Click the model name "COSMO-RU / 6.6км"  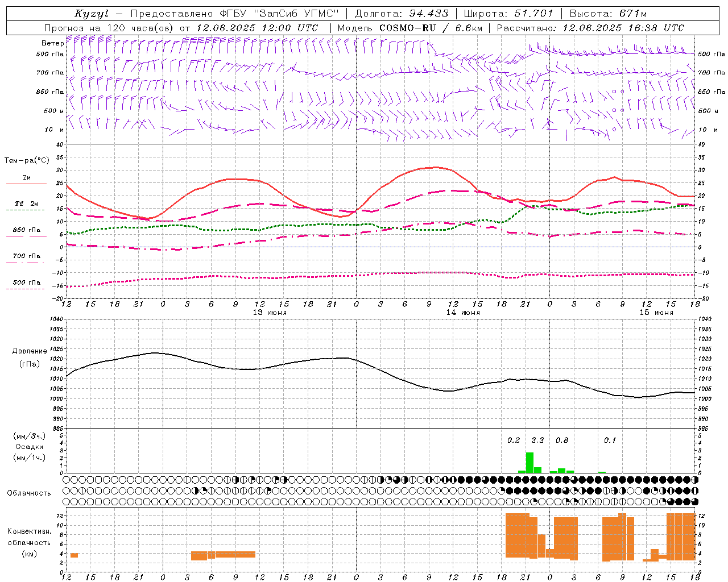[x=431, y=28]
